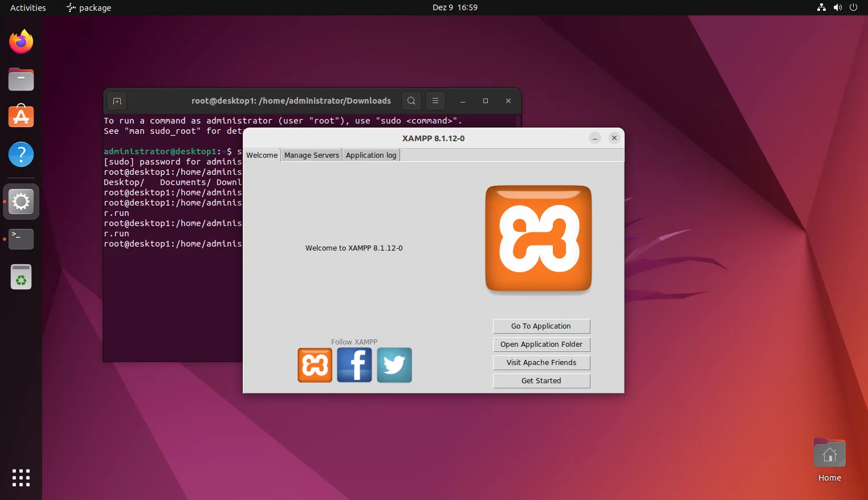The height and width of the screenshot is (500, 868).
Task: Minimize the XAMPP window
Action: (595, 138)
